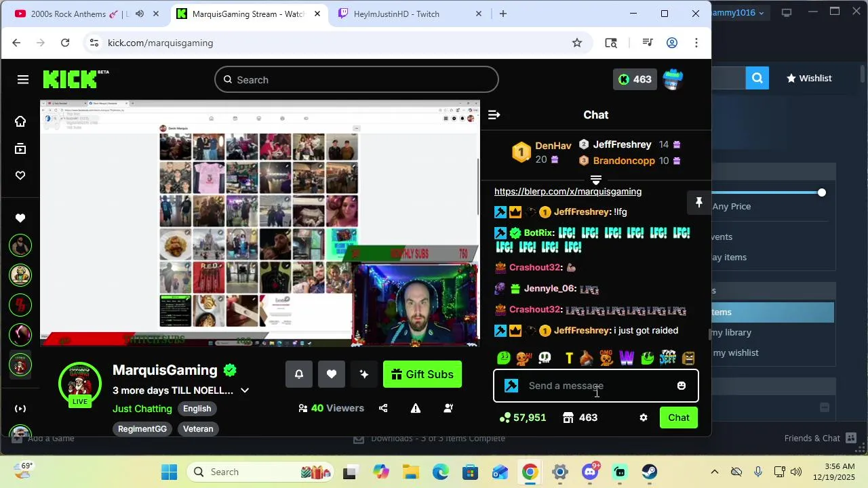
Task: Reload the Kick page
Action: 65,43
